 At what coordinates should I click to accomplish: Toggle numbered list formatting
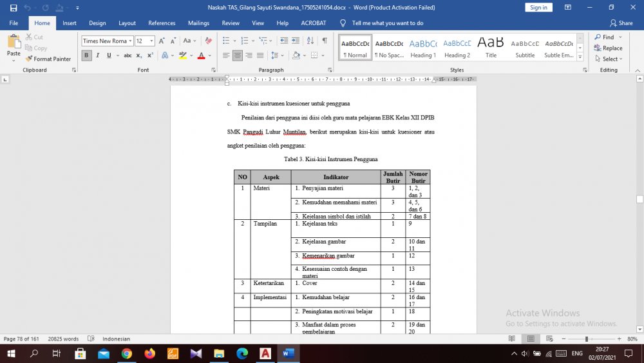click(245, 41)
